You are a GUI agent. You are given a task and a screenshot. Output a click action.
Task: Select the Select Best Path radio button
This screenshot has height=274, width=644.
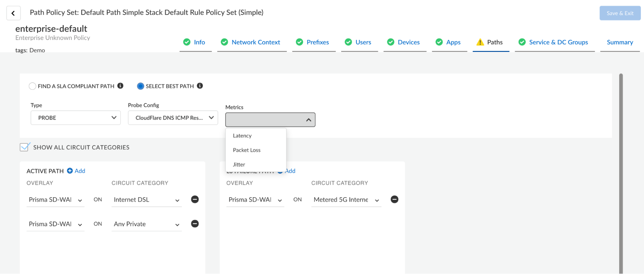click(140, 86)
